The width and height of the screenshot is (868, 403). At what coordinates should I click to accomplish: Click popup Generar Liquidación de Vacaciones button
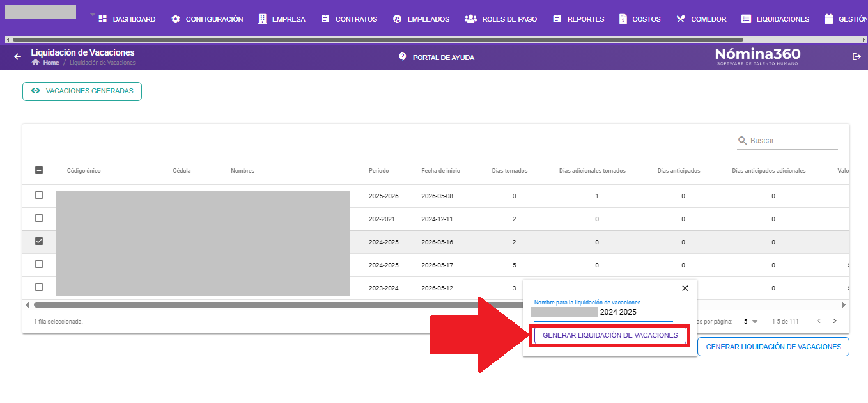click(610, 335)
